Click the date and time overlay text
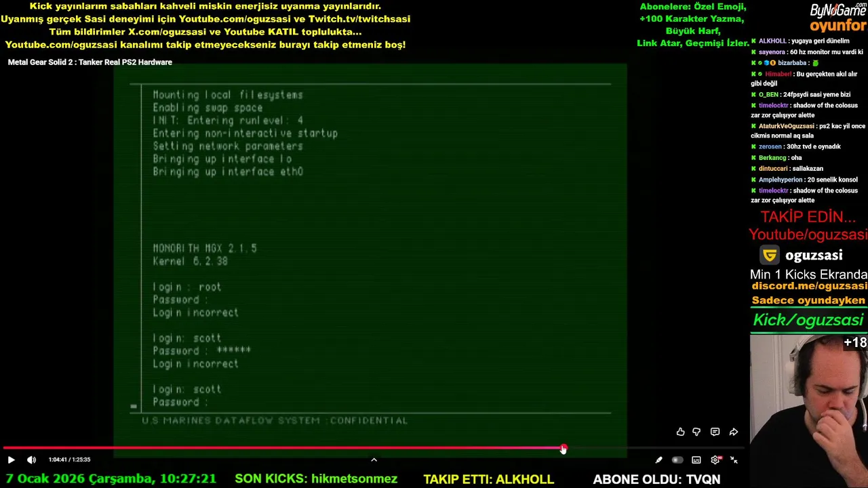 (112, 479)
